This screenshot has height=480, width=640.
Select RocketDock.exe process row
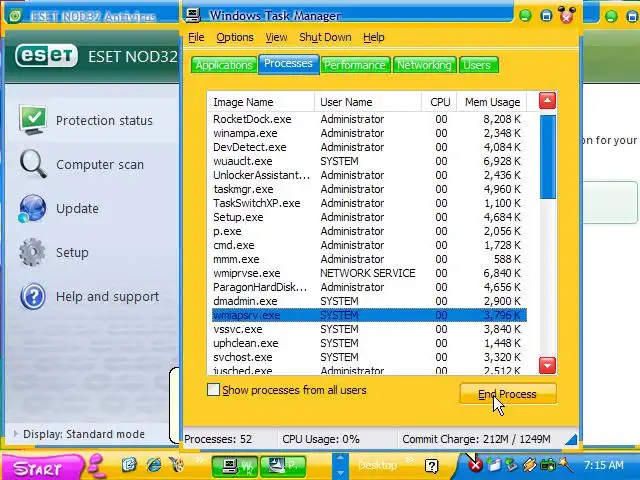(369, 119)
